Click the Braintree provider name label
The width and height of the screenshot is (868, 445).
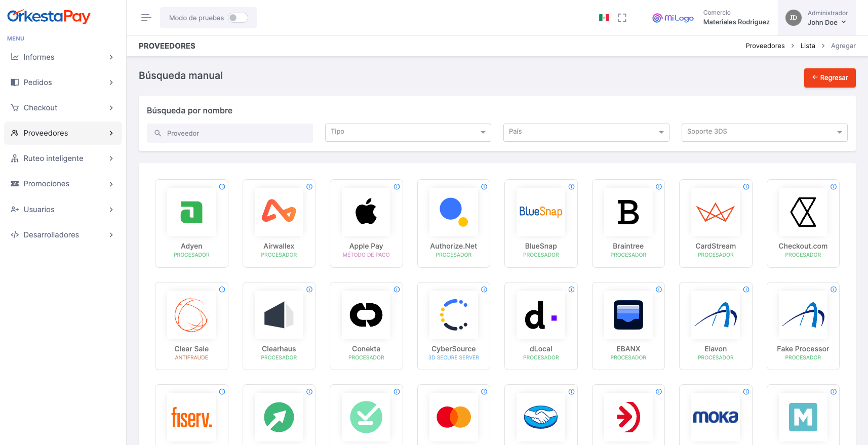(x=628, y=246)
